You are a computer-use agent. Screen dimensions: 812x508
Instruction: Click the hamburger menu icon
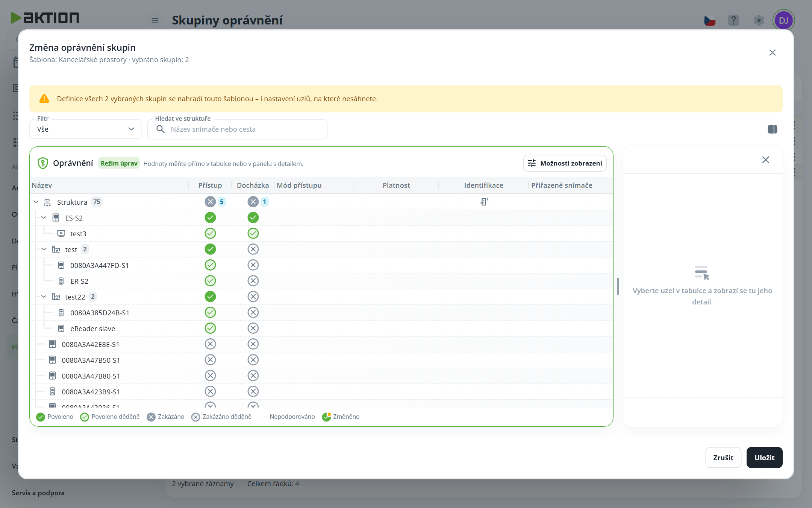click(155, 20)
